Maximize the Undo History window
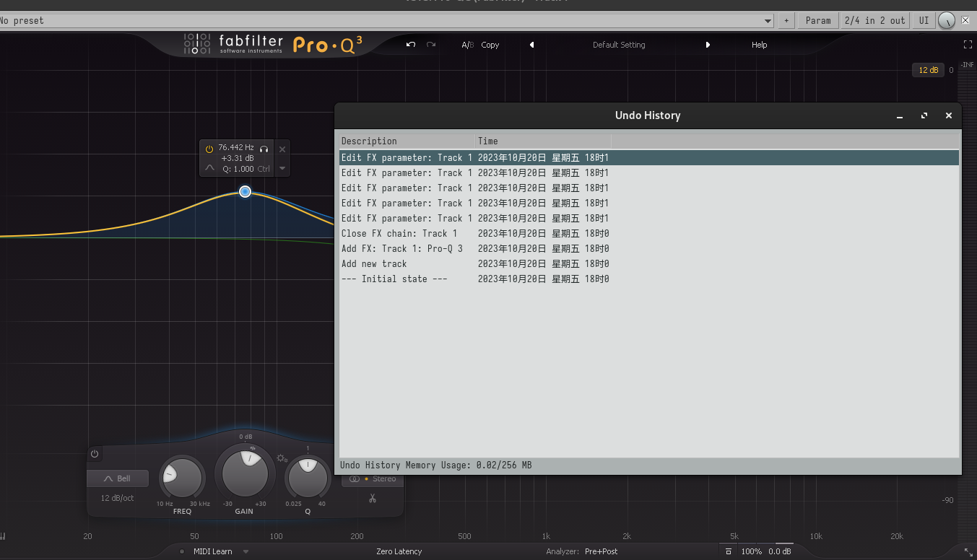The height and width of the screenshot is (560, 977). click(x=924, y=115)
